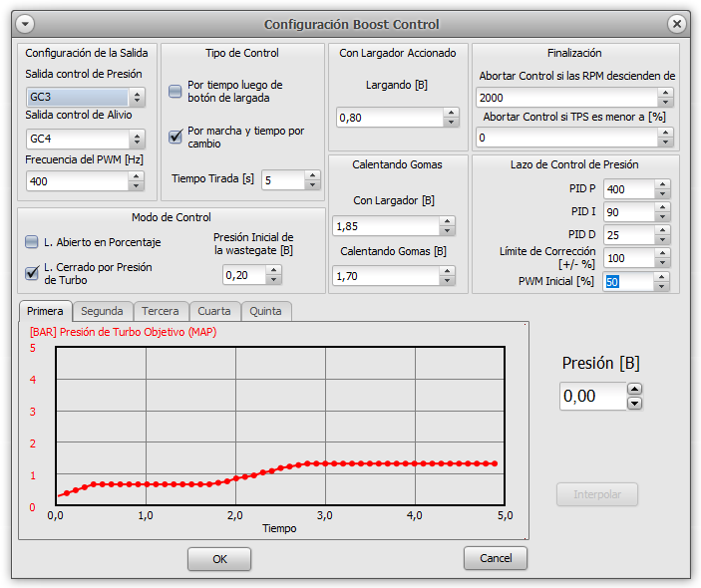Screen dimensions: 701x588
Task: Decrease Con Largador [B] with down arrow
Action: [447, 231]
